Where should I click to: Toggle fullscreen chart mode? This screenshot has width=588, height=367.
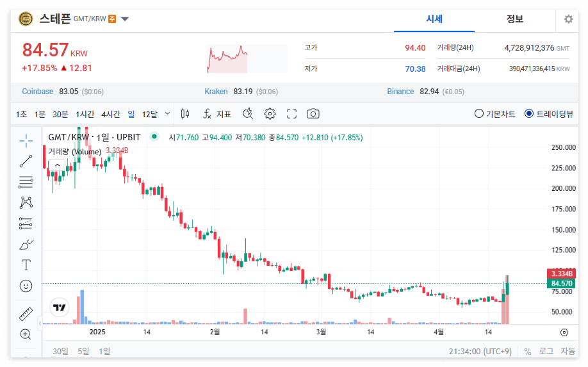[x=291, y=113]
